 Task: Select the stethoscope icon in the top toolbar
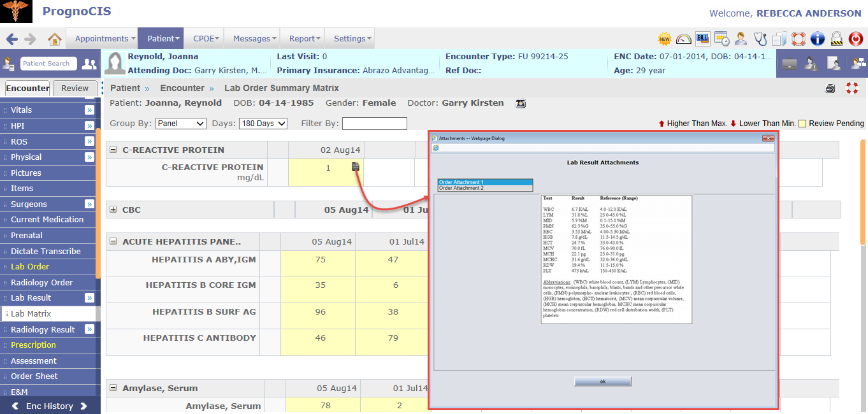(x=760, y=39)
